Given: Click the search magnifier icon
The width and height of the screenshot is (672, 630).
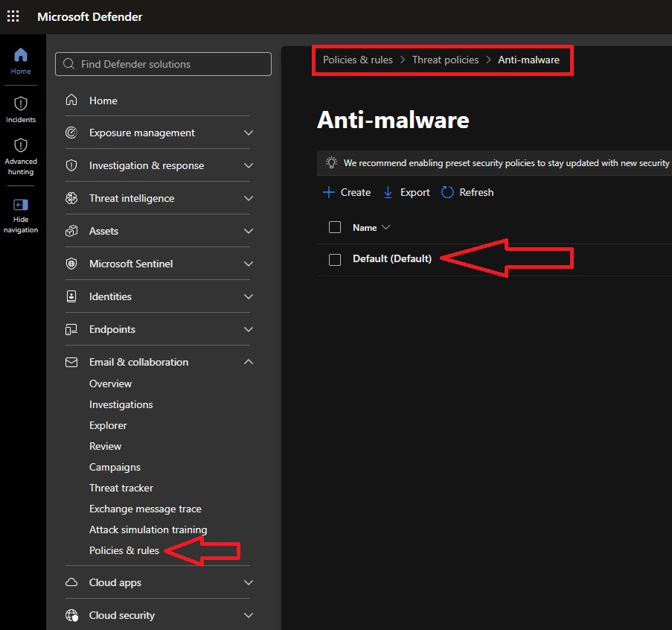Looking at the screenshot, I should pyautogui.click(x=68, y=64).
